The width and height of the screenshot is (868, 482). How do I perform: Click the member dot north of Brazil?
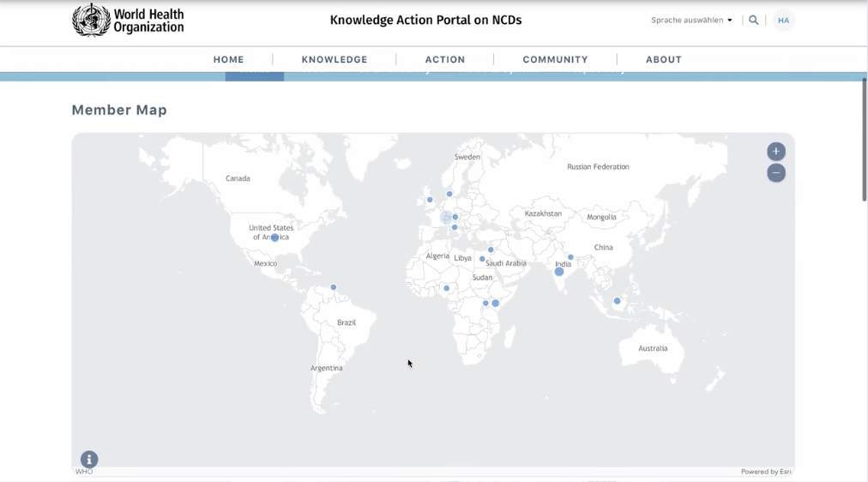coord(334,287)
